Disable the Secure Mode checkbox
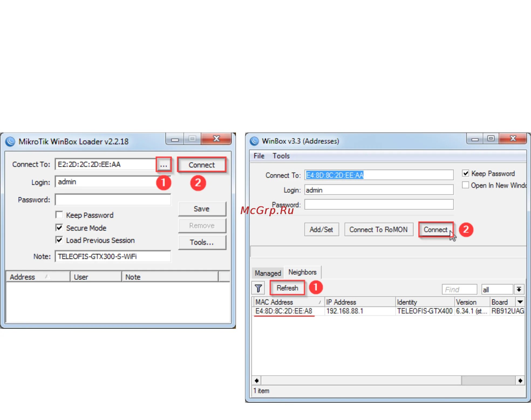Viewport: 531px width, 420px height. pyautogui.click(x=59, y=228)
